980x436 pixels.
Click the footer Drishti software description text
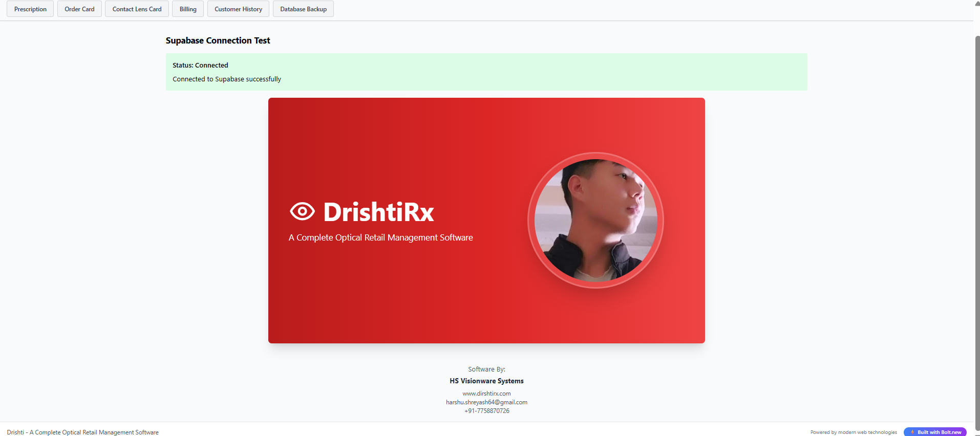click(x=83, y=432)
